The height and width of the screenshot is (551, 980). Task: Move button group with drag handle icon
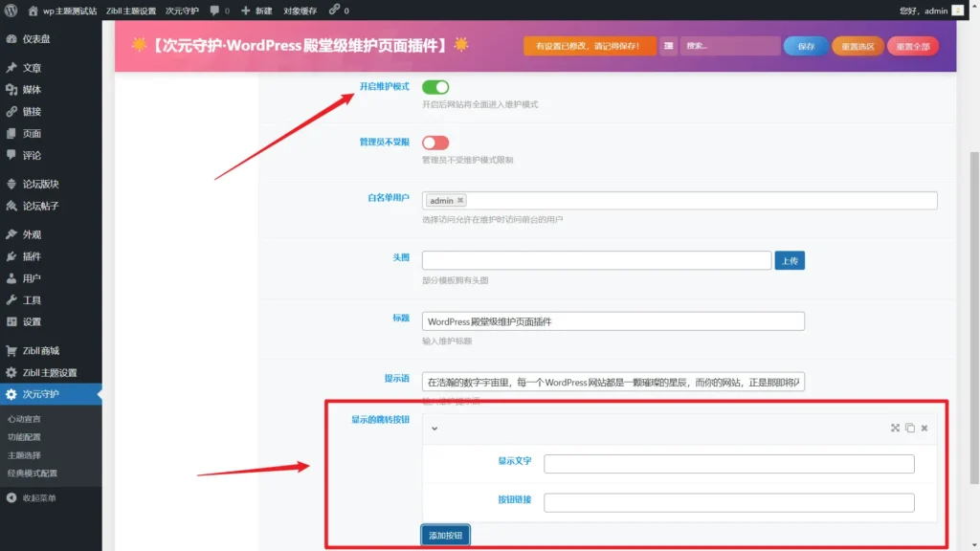895,428
